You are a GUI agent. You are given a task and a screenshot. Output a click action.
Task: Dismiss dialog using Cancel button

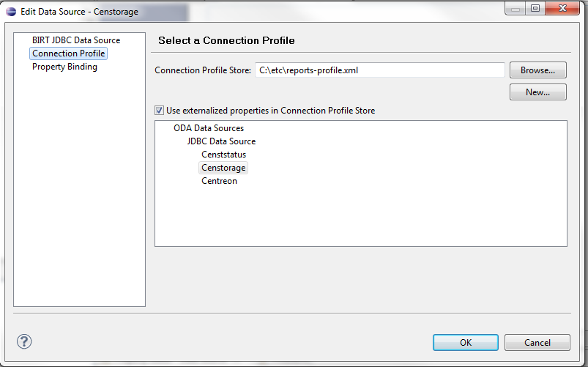point(537,342)
